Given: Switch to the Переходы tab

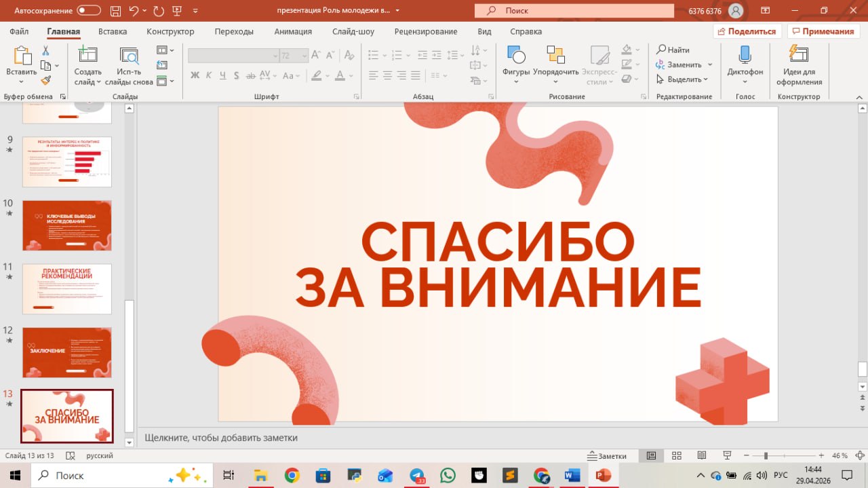Looking at the screenshot, I should point(234,31).
